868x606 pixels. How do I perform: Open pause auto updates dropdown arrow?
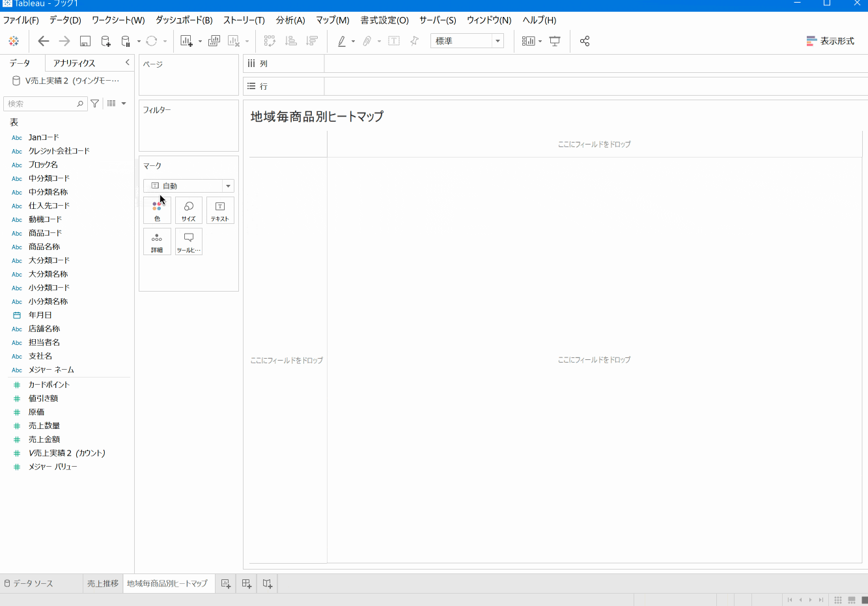click(139, 41)
